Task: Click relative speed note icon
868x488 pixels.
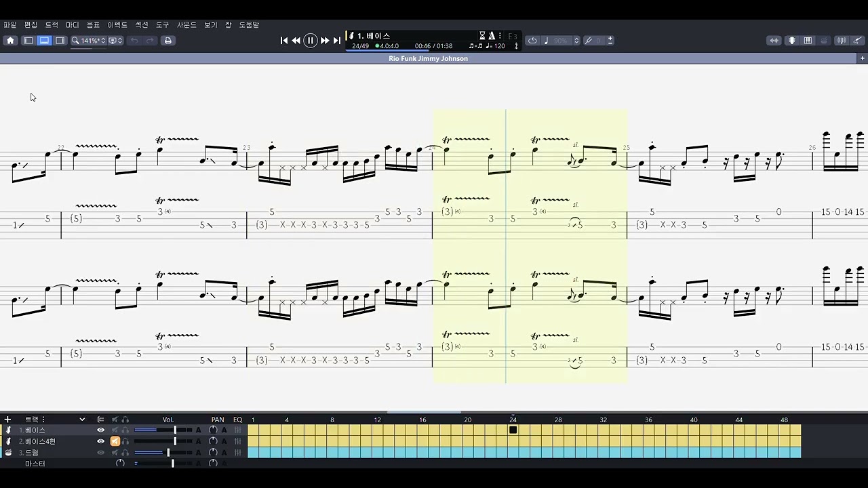Action: (547, 41)
